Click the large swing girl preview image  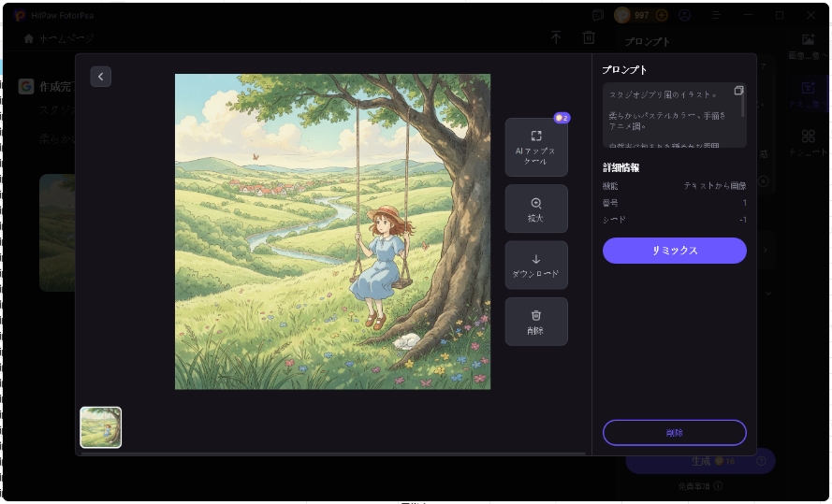coord(332,232)
